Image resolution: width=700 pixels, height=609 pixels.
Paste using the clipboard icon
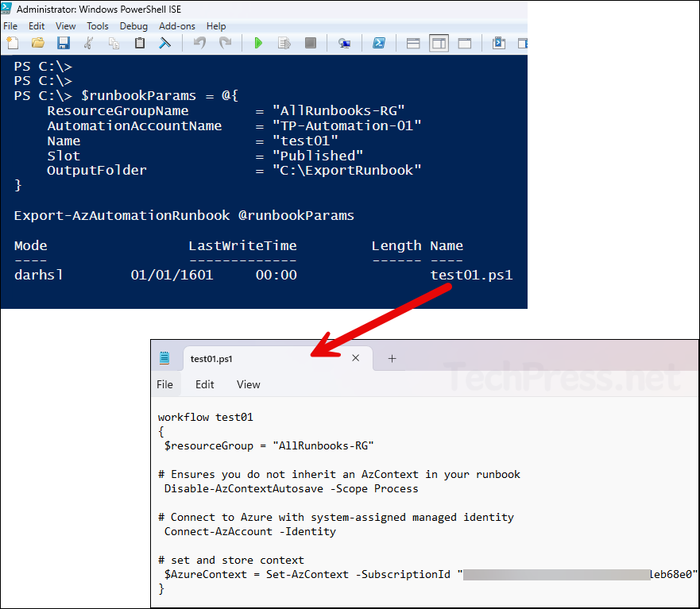click(140, 43)
